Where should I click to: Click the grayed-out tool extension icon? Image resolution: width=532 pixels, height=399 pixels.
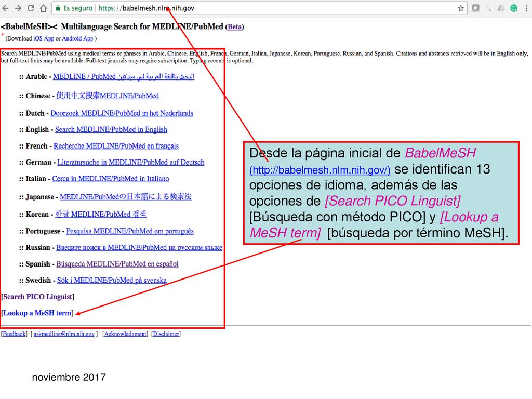coord(488,8)
